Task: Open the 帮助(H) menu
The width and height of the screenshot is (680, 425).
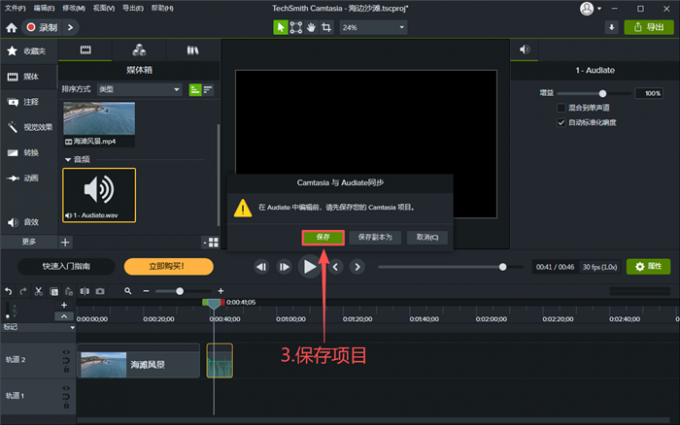Action: [x=162, y=8]
